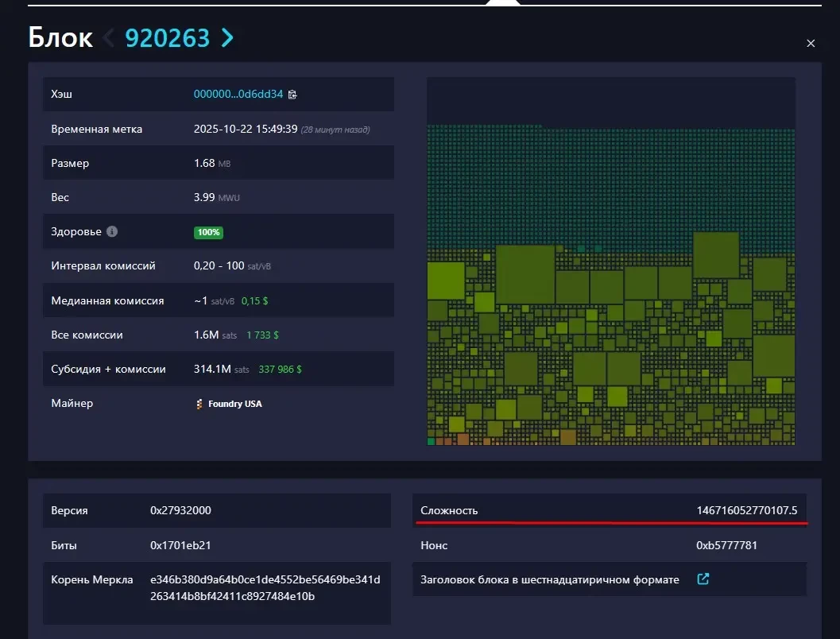840x639 pixels.
Task: Click the Foundry USA miner logo icon
Action: click(x=199, y=404)
